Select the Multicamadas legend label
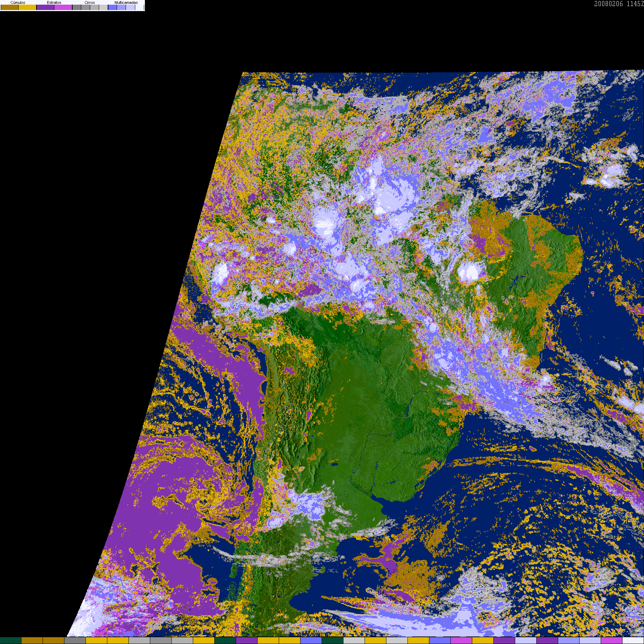 pyautogui.click(x=126, y=3)
